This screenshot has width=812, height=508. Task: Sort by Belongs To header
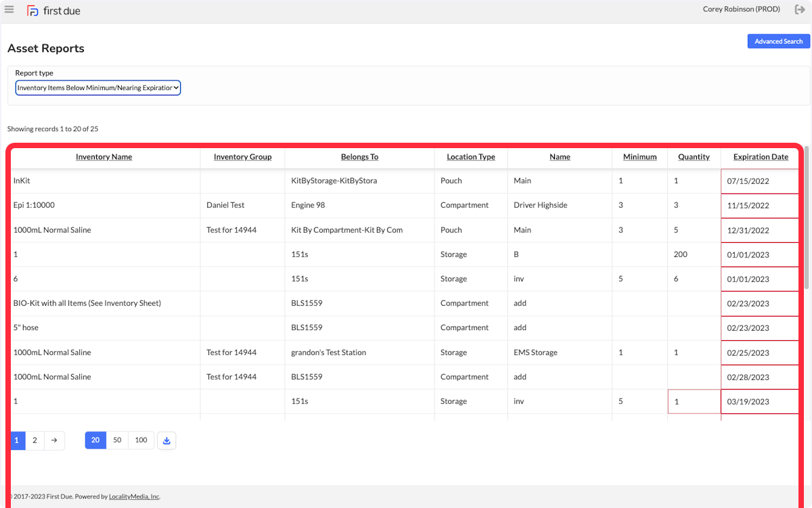click(x=359, y=157)
